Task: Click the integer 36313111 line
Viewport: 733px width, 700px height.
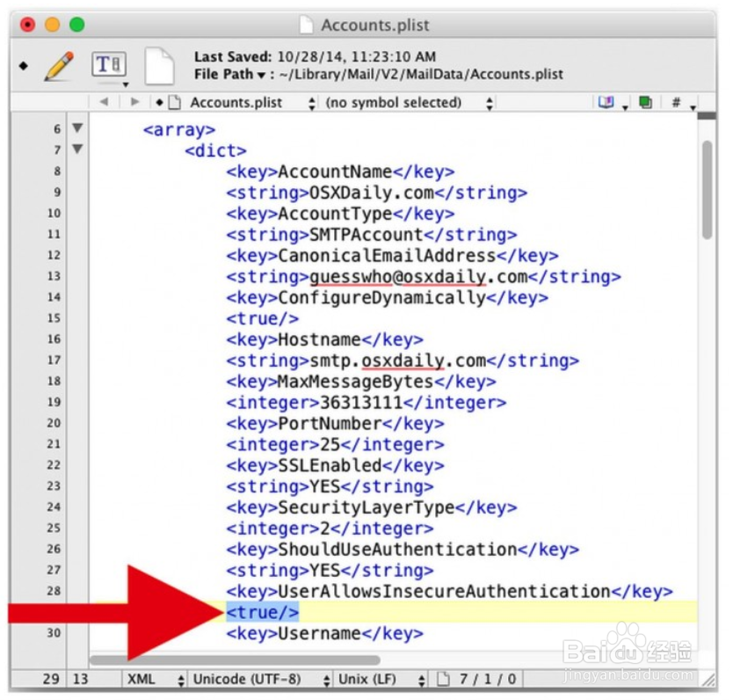Action: [366, 403]
